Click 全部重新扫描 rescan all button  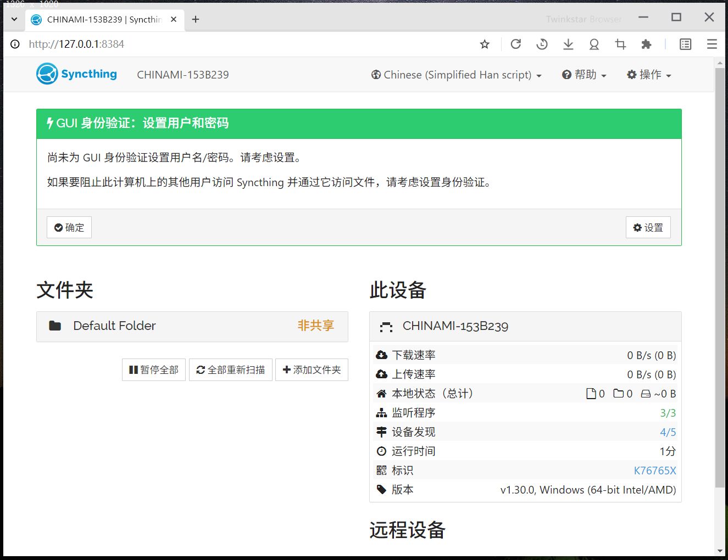231,369
